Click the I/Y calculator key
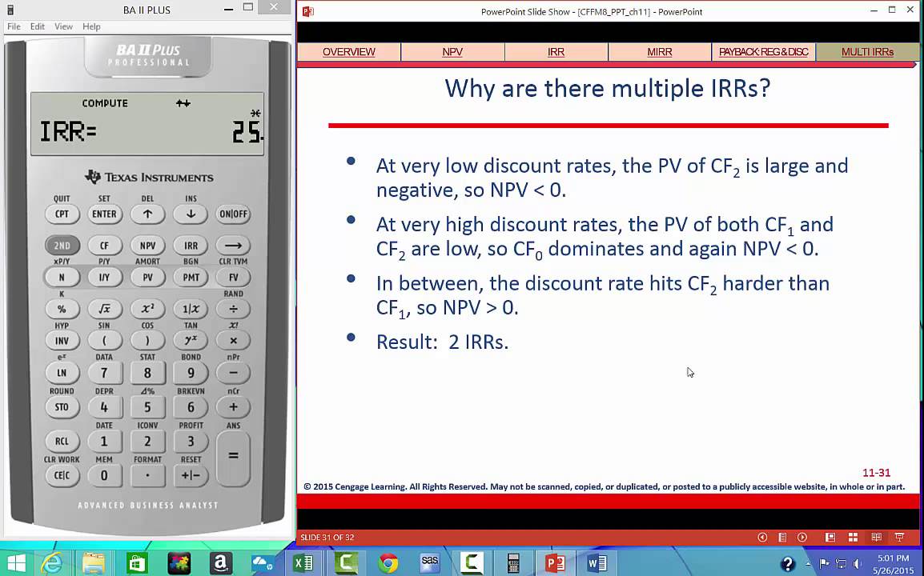 click(x=104, y=278)
